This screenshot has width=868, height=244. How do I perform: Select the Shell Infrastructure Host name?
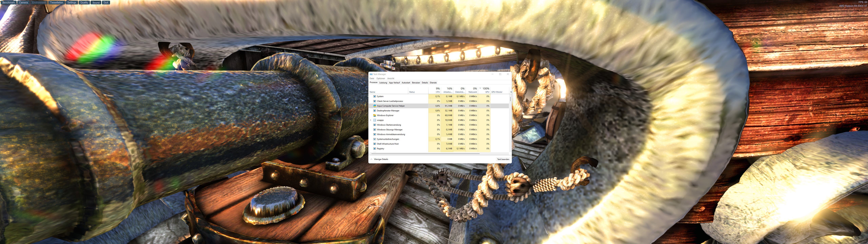coord(388,144)
